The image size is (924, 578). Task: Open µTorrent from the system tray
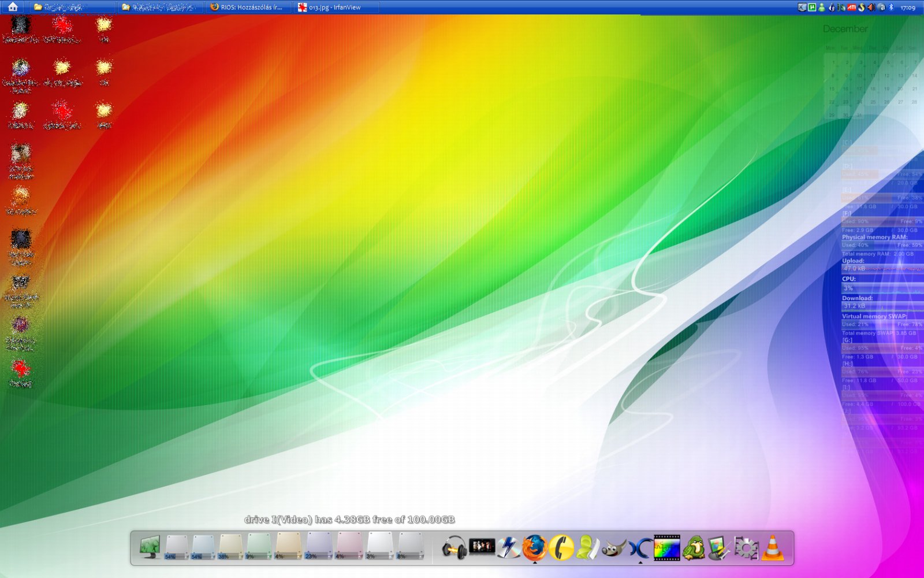pos(811,8)
